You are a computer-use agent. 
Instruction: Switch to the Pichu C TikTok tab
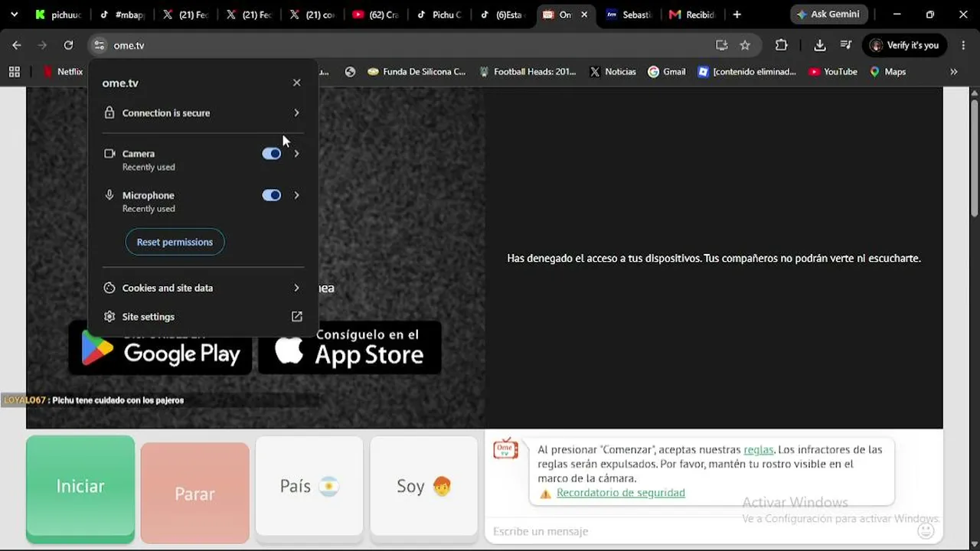pos(438,15)
